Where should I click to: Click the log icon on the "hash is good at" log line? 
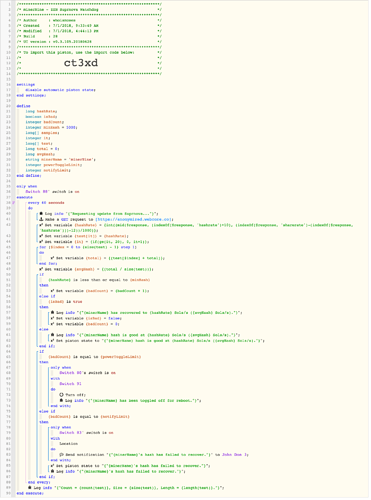pos(52,335)
